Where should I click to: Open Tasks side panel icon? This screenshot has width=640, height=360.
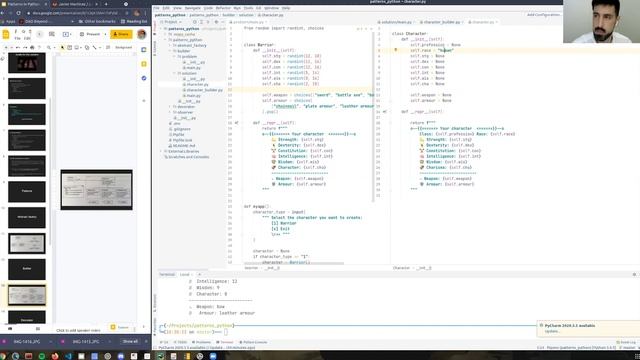(x=144, y=78)
